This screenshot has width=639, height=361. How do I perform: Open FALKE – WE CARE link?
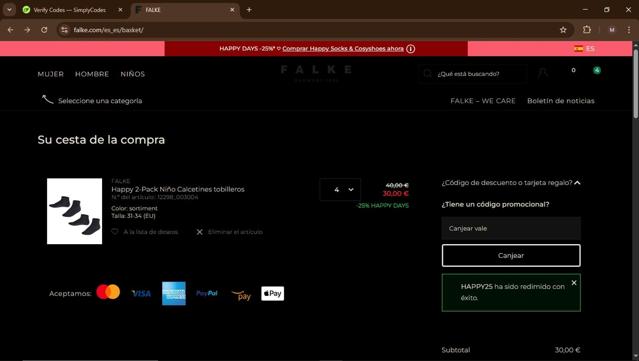pos(483,101)
